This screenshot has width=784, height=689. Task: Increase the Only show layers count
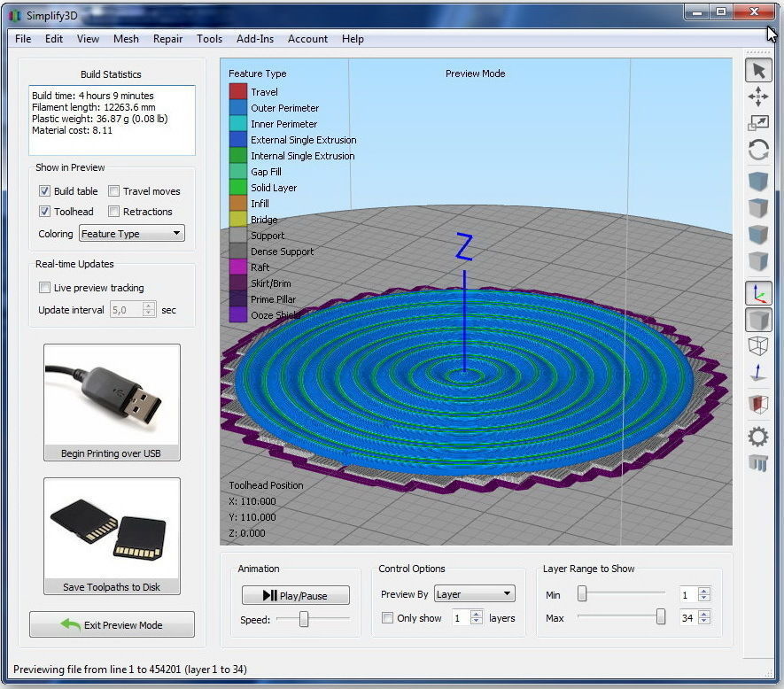(x=477, y=614)
